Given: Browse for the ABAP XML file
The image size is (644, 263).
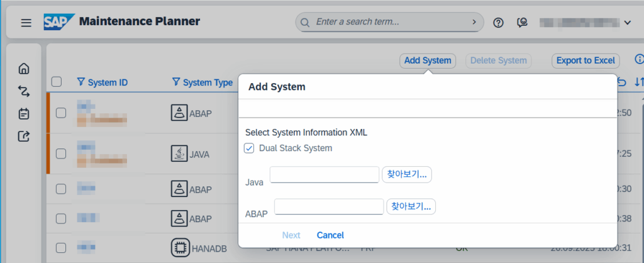Looking at the screenshot, I should 411,206.
